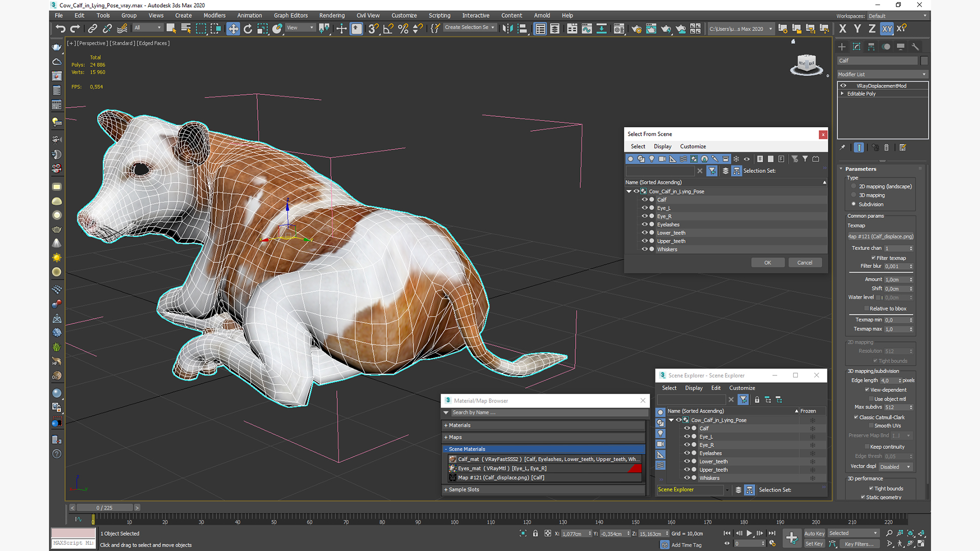Click the Mirror tool icon

pyautogui.click(x=507, y=29)
